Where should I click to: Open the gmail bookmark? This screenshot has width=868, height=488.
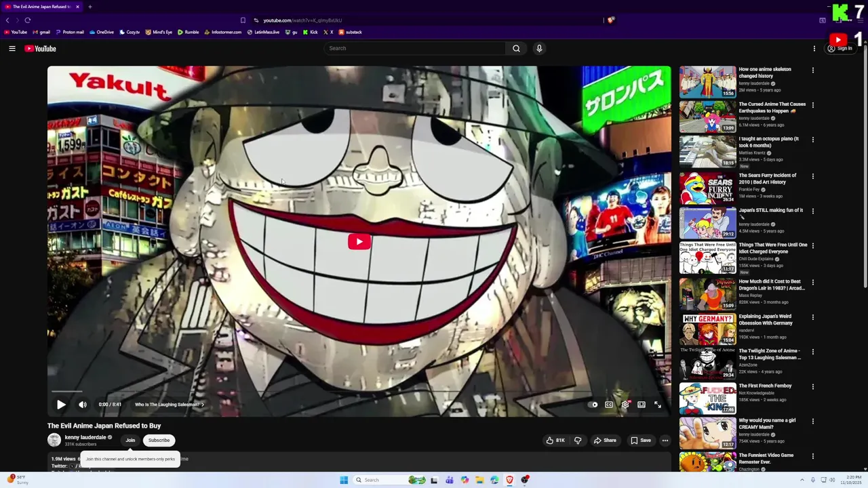point(41,32)
